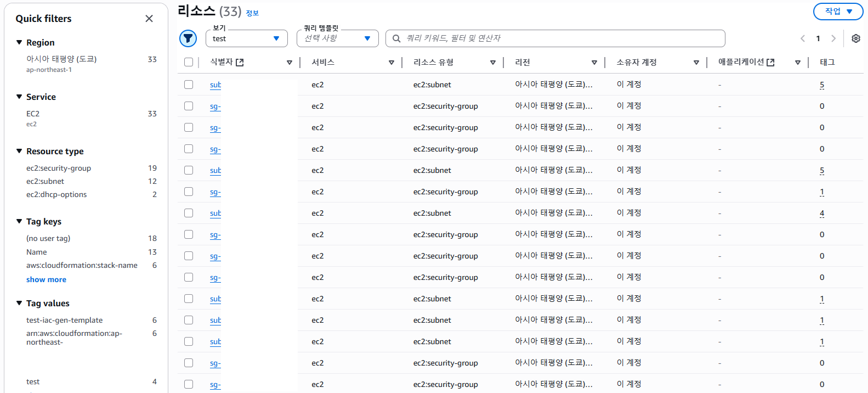
Task: Open the last visible sg- identifier link
Action: [215, 384]
